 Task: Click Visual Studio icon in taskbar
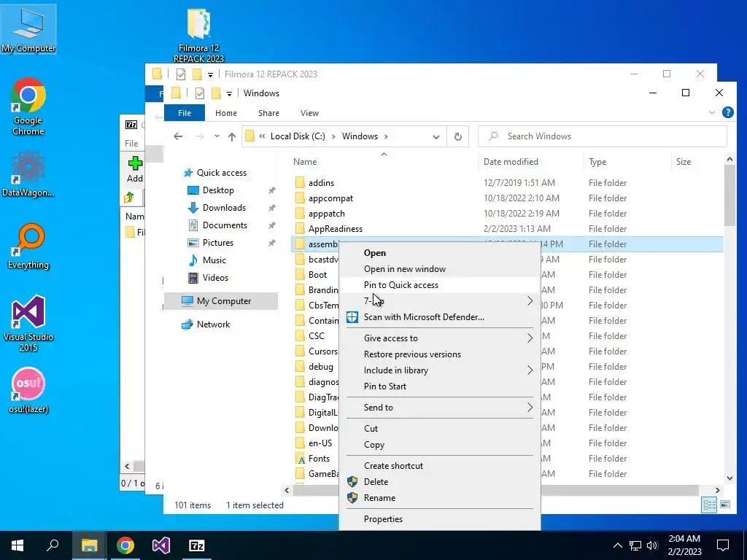(161, 545)
